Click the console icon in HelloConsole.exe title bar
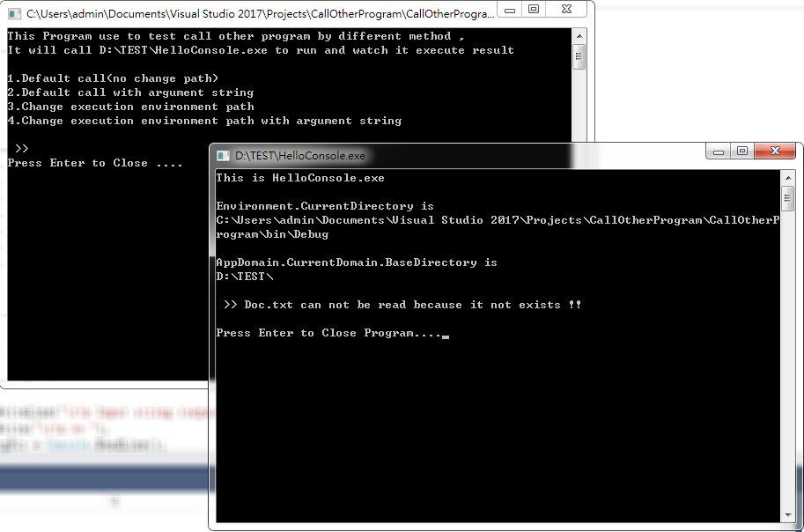The width and height of the screenshot is (804, 532). pos(223,155)
